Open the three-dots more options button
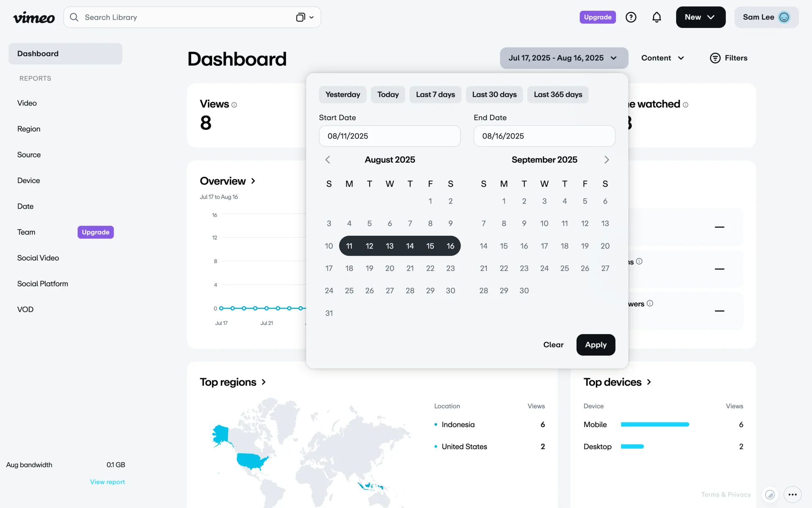This screenshot has height=508, width=812. point(792,494)
